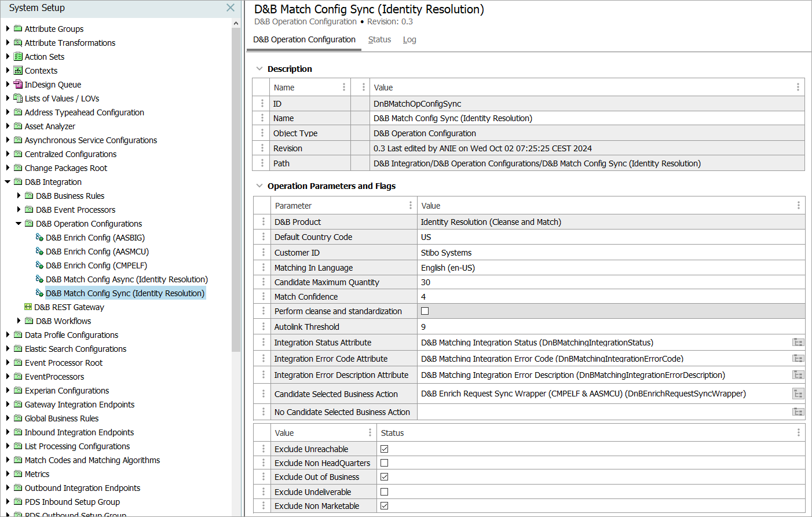Click the D&B Enrich Config (AASBIG) icon

pyautogui.click(x=39, y=238)
